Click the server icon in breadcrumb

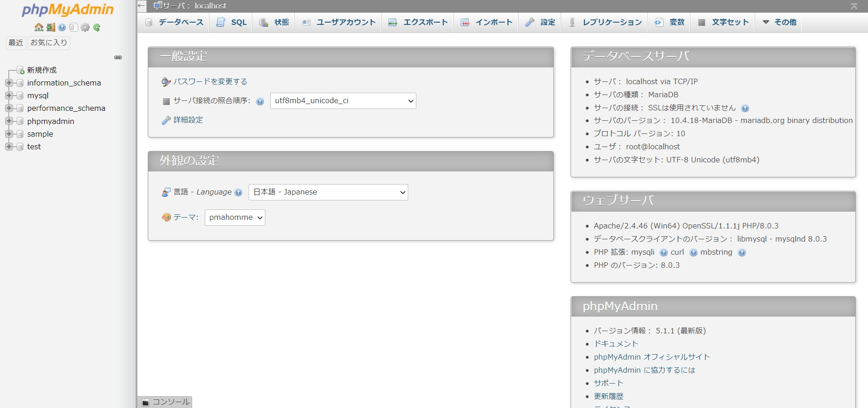[x=158, y=5]
